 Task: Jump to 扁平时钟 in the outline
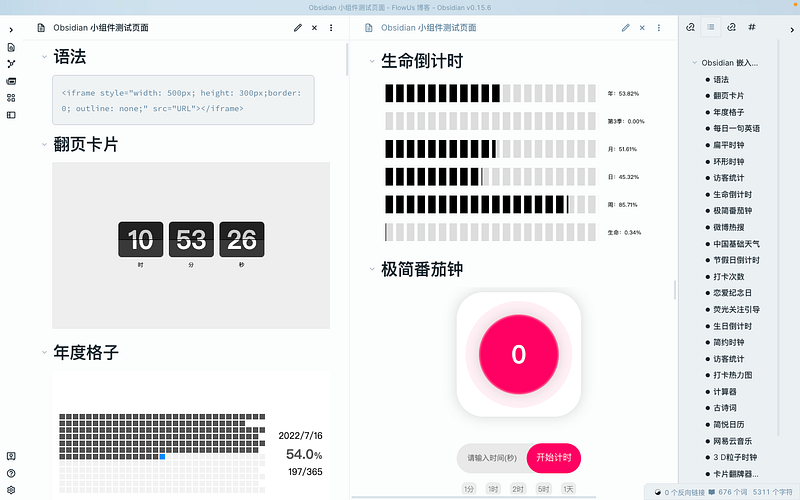(729, 145)
